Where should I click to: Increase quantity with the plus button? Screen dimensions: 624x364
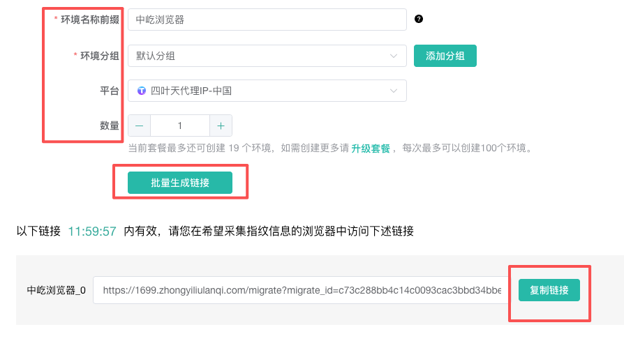pyautogui.click(x=221, y=126)
